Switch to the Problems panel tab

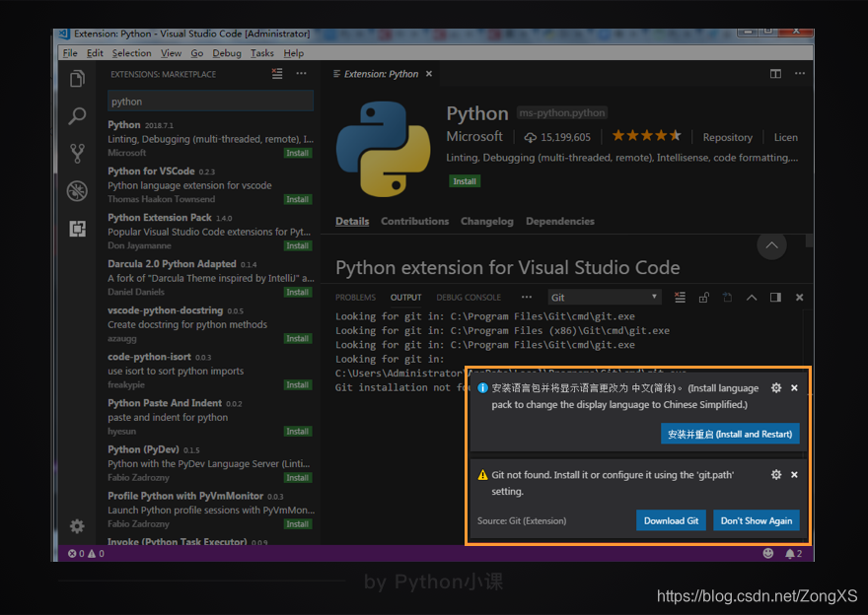click(x=355, y=298)
